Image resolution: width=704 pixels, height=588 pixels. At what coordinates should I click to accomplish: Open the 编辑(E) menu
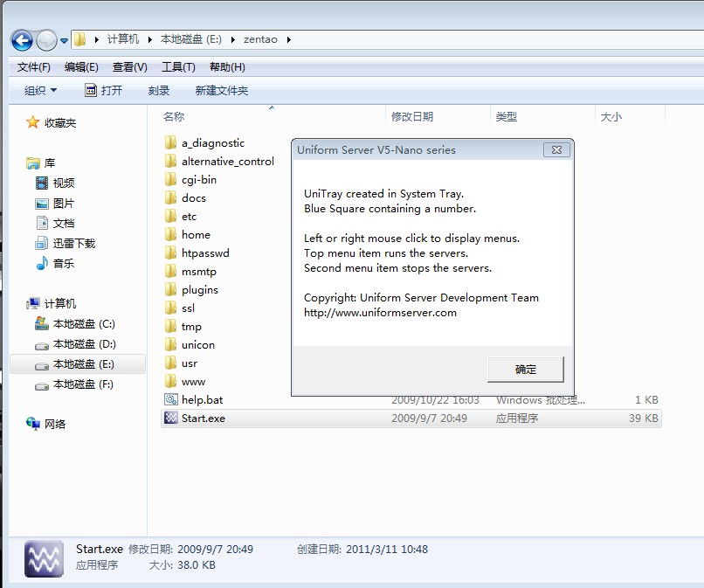pyautogui.click(x=81, y=67)
